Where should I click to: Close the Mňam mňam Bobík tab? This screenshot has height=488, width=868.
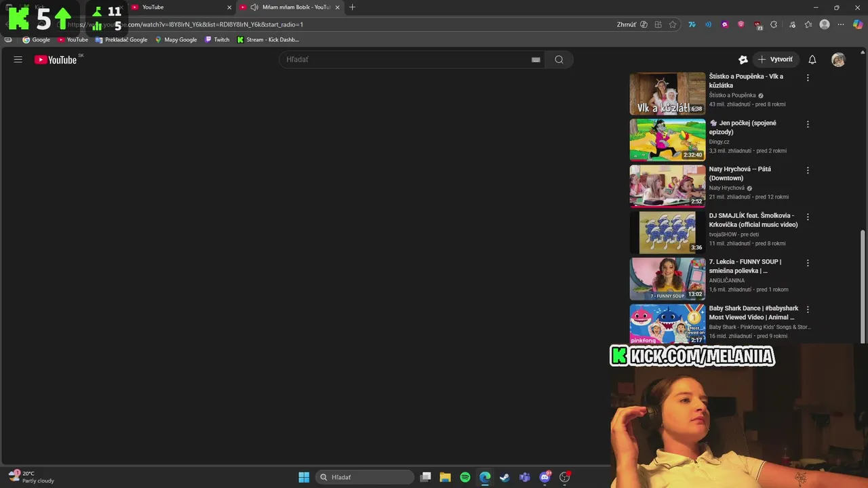[337, 7]
